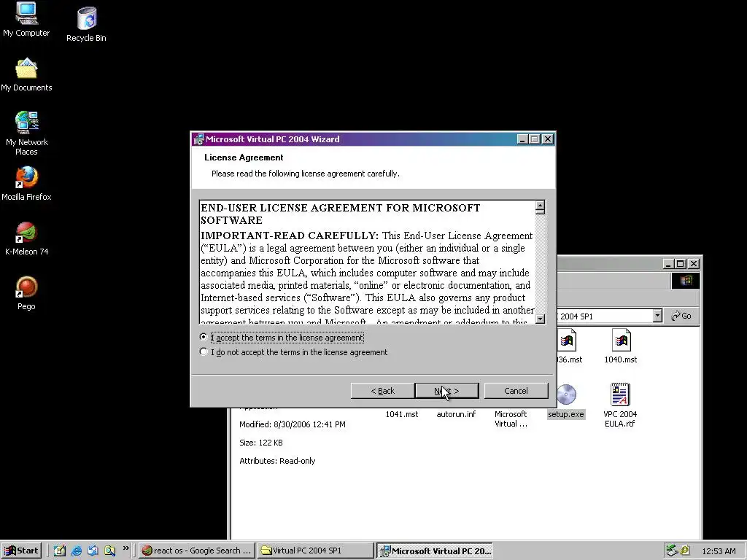Click the 1041.mst file label

402,414
